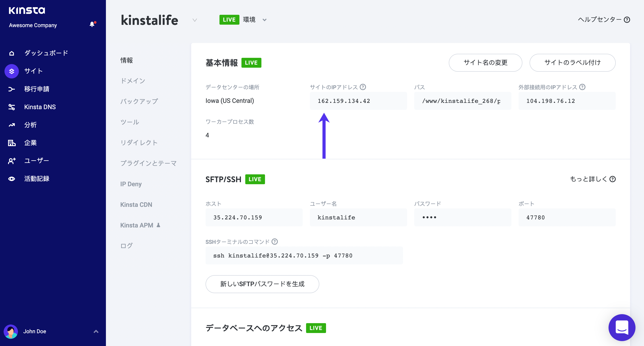Open the notifications bell
Image resolution: width=644 pixels, height=346 pixels.
tap(92, 24)
